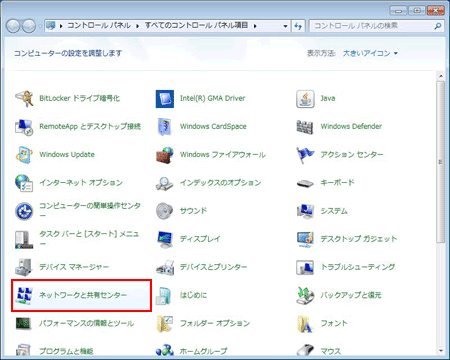
Task: Select すべてのコントロール パネル項目 breadcrumb segment
Action: click(x=196, y=26)
